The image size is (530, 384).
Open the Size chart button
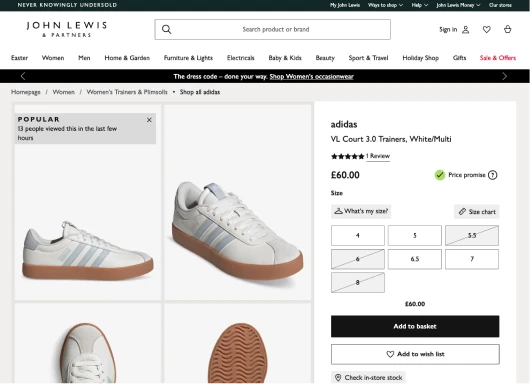tap(477, 212)
